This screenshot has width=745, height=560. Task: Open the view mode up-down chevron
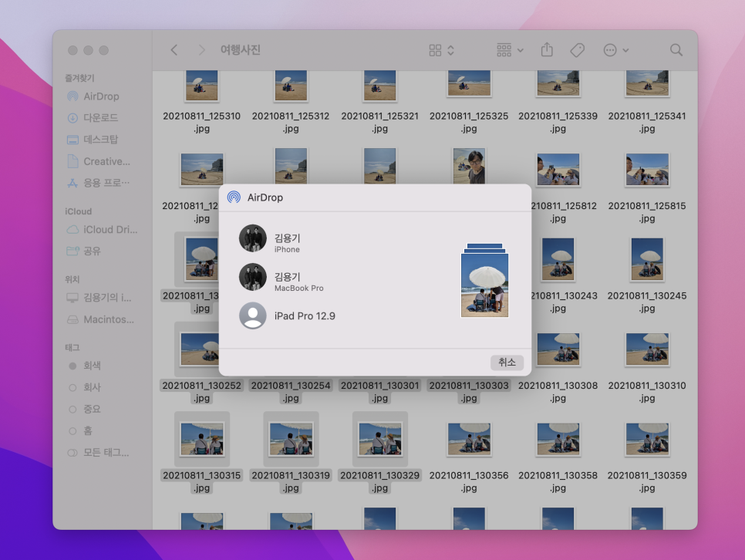click(451, 50)
